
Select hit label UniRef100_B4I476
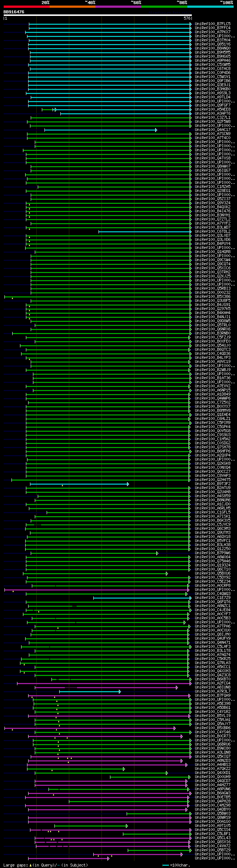point(213,211)
